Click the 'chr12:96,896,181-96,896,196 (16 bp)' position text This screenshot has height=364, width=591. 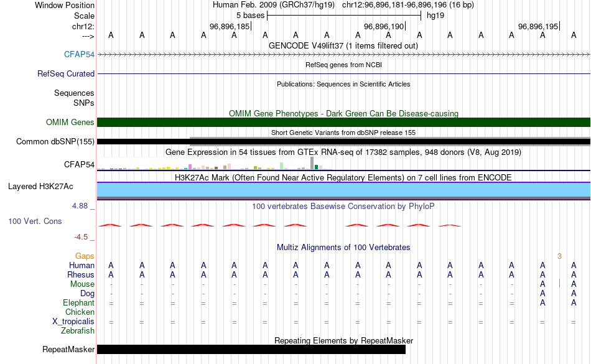coord(408,5)
